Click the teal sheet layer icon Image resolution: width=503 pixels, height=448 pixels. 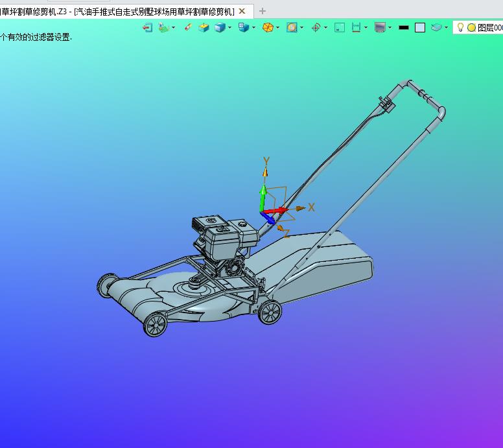tap(436, 28)
